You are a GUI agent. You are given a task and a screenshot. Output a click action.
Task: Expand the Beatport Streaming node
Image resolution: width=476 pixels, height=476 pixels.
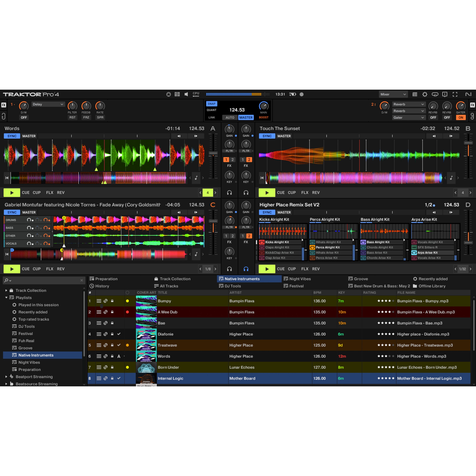(6, 377)
